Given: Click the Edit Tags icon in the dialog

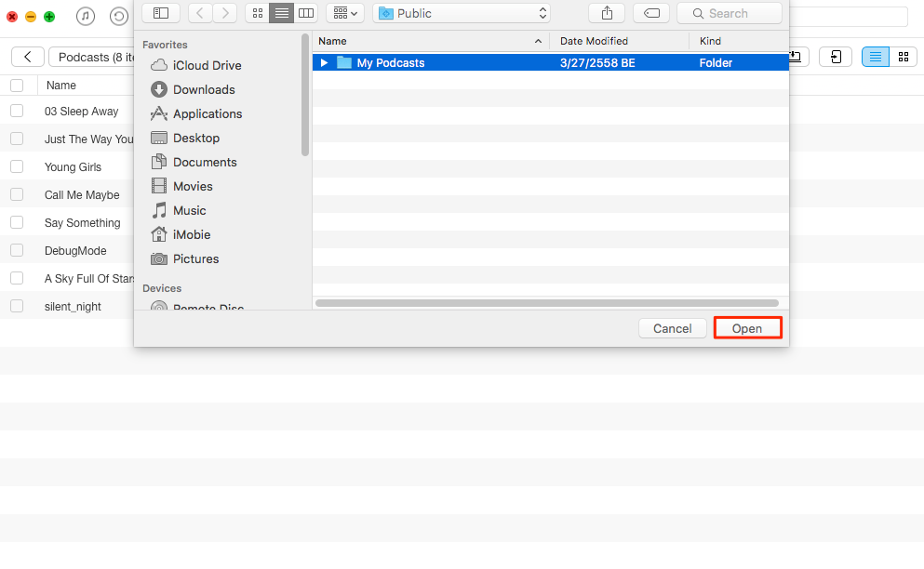Looking at the screenshot, I should (651, 13).
